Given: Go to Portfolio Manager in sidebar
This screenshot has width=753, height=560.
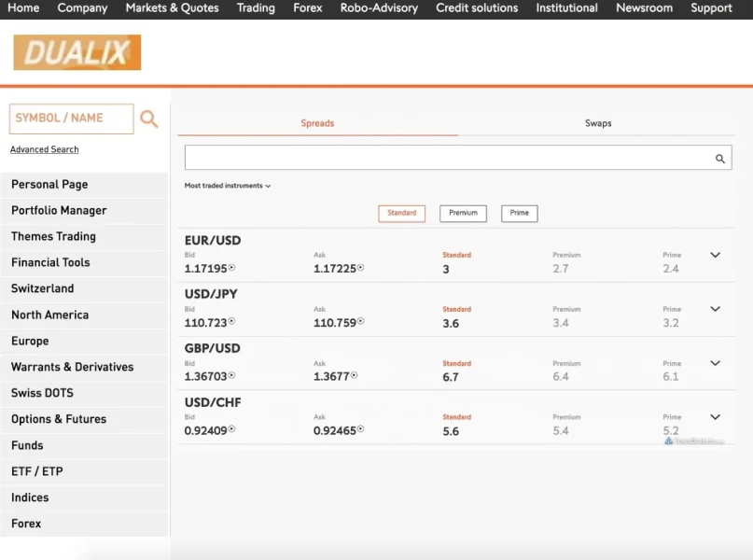Looking at the screenshot, I should pos(59,211).
